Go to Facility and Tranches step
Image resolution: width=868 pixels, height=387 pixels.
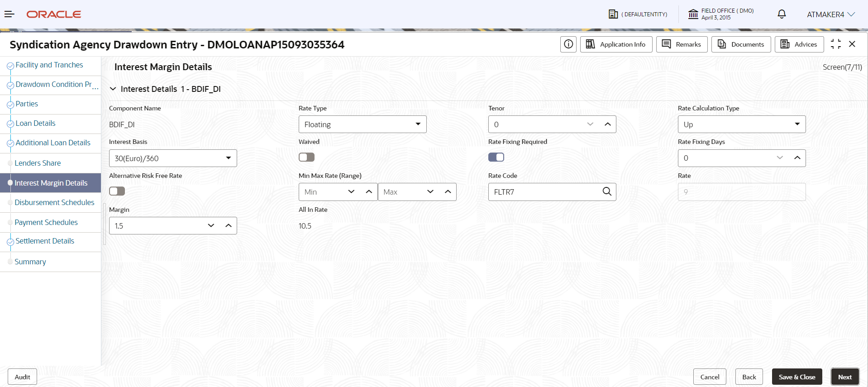click(x=50, y=65)
